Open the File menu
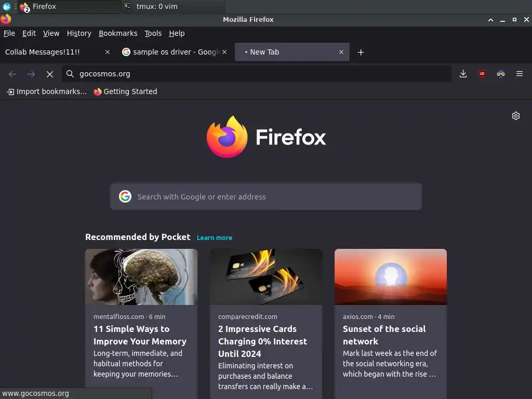Image resolution: width=532 pixels, height=399 pixels. click(9, 33)
